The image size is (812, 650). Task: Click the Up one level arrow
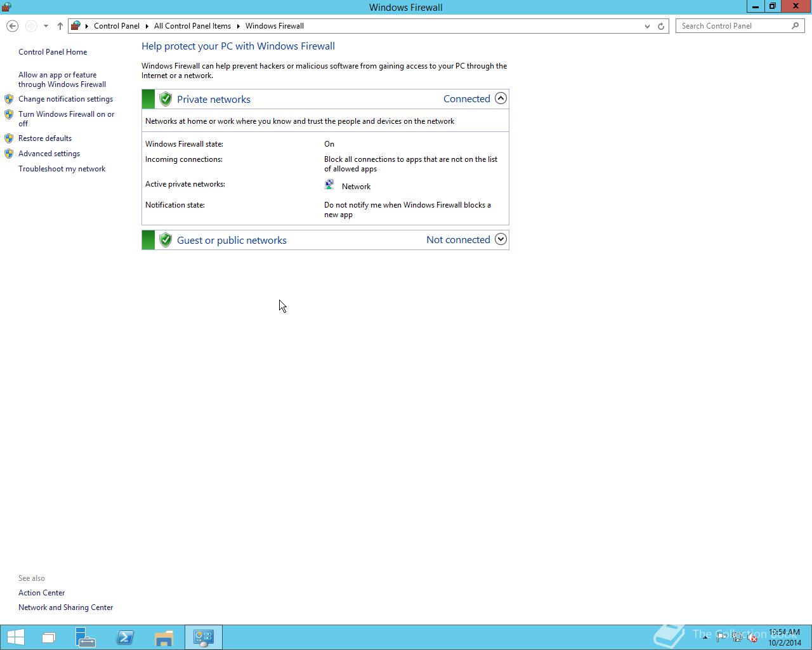60,26
